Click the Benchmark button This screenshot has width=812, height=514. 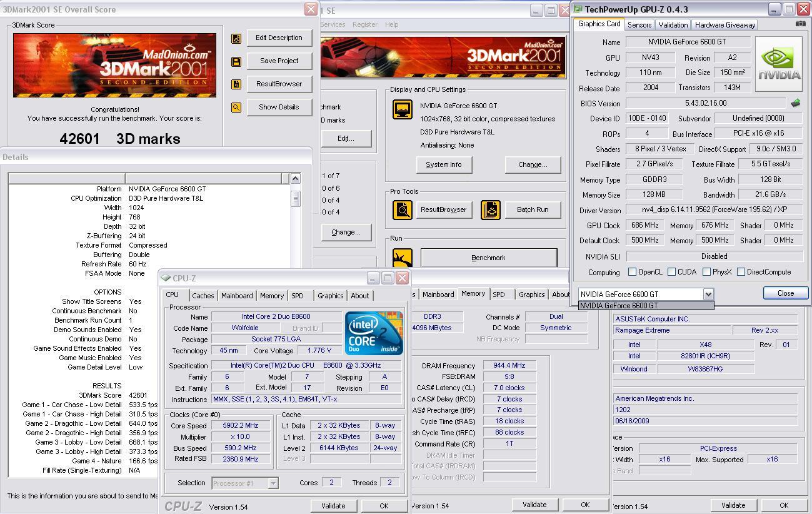tap(488, 258)
